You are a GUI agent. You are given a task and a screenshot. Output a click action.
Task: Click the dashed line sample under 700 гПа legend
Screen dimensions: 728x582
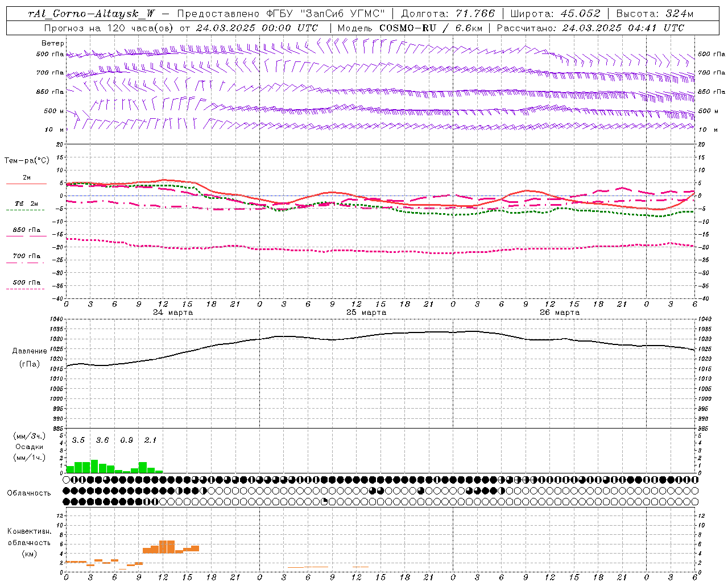pos(25,263)
